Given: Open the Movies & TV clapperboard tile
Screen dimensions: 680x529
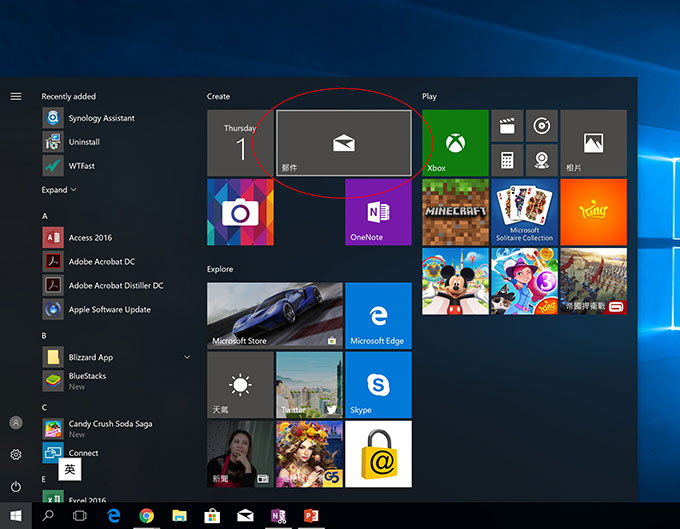Looking at the screenshot, I should click(x=507, y=126).
